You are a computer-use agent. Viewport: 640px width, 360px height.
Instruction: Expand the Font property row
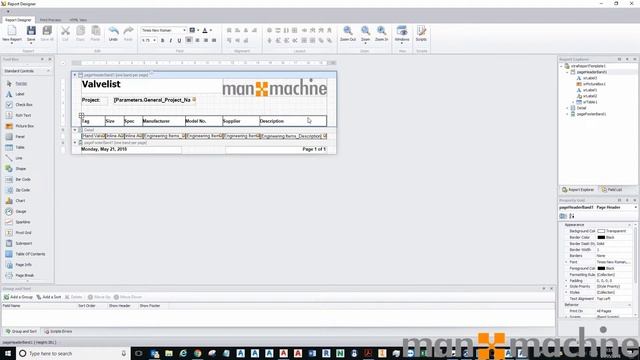566,262
